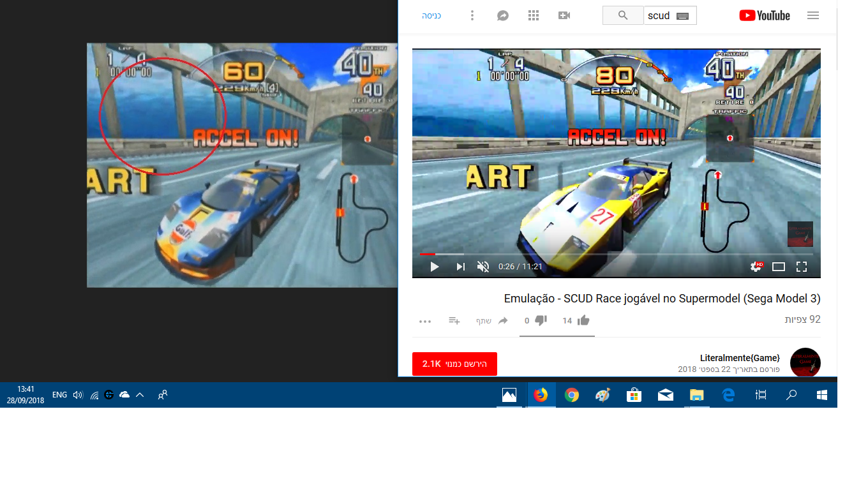The height and width of the screenshot is (490, 868).
Task: Switch to theater mode view
Action: pyautogui.click(x=779, y=267)
